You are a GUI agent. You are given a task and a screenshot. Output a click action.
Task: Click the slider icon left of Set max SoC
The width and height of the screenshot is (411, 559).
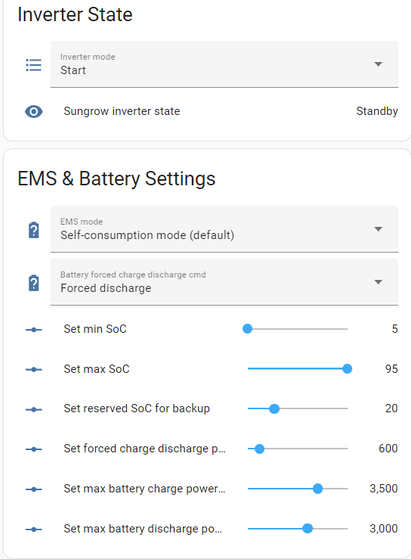click(34, 369)
